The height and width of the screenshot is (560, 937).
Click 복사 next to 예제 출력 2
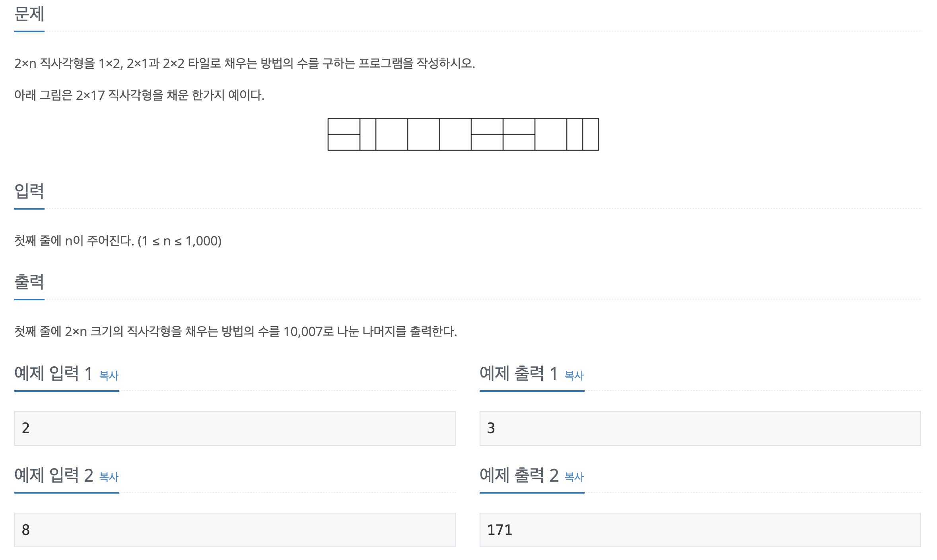click(x=573, y=477)
